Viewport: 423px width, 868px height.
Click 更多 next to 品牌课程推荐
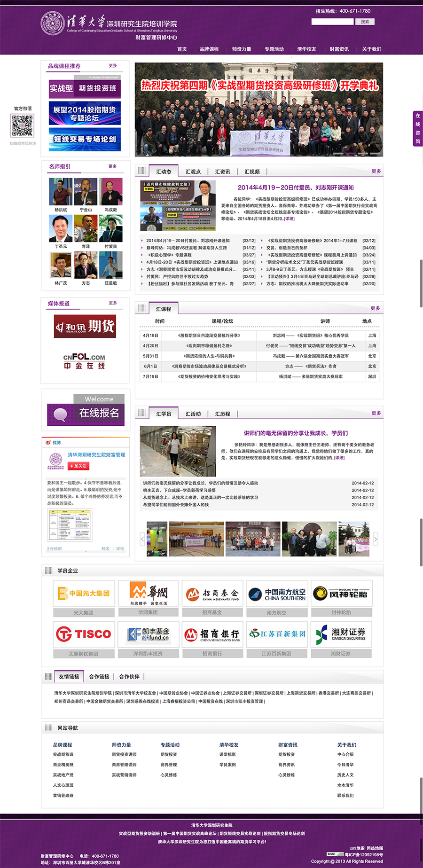113,66
